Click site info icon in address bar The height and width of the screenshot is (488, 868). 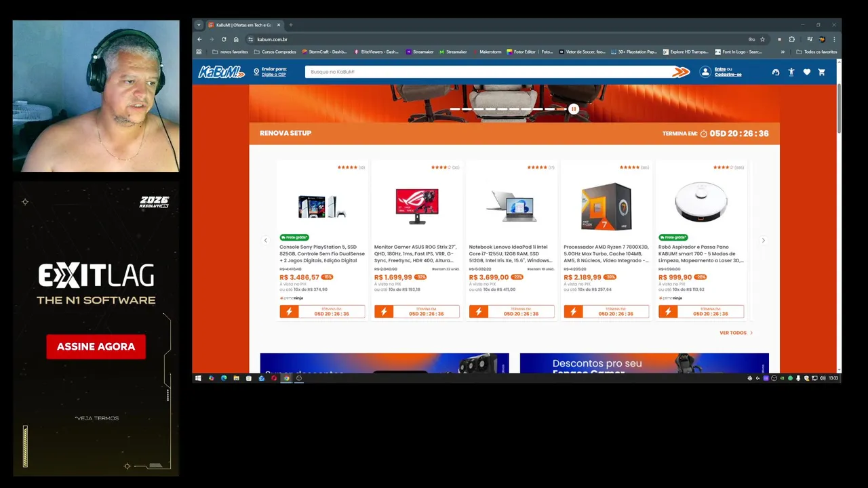pos(250,39)
